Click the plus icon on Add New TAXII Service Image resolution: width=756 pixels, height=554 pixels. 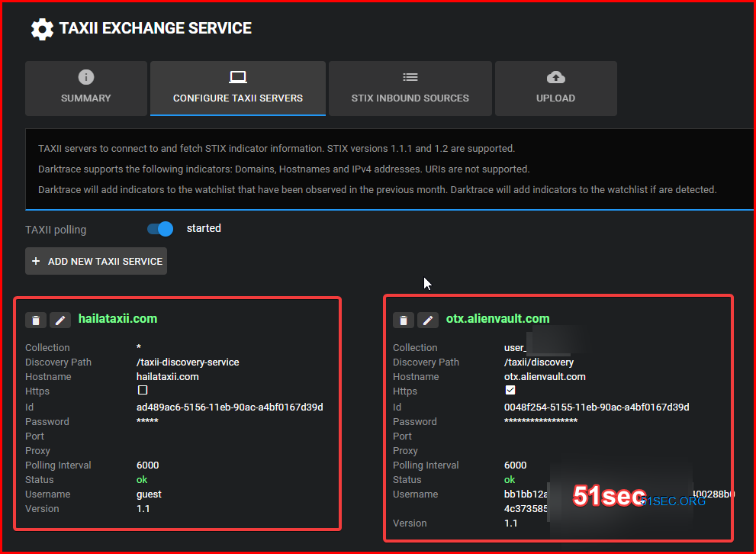tap(36, 261)
